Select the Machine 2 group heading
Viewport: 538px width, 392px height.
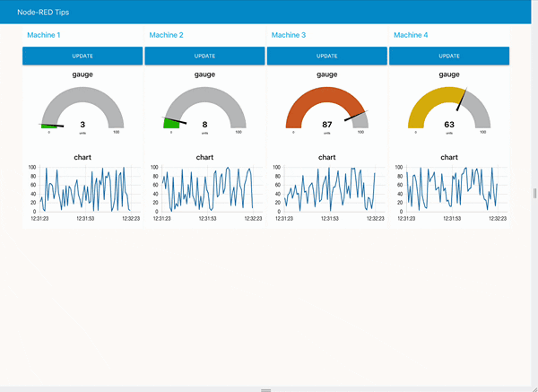(167, 35)
